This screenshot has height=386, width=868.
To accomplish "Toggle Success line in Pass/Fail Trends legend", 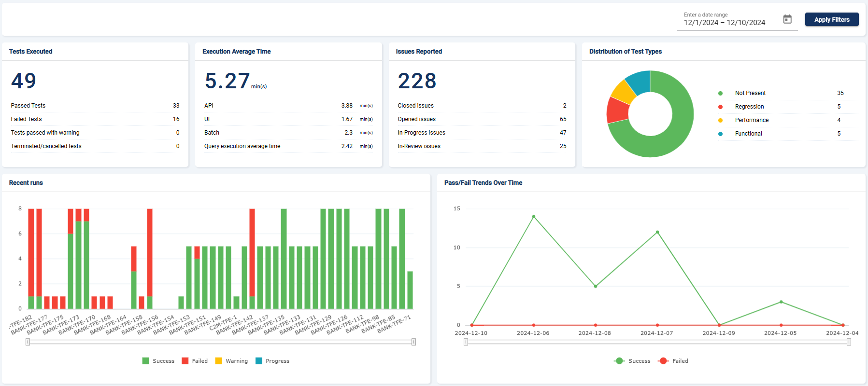I will [x=632, y=361].
